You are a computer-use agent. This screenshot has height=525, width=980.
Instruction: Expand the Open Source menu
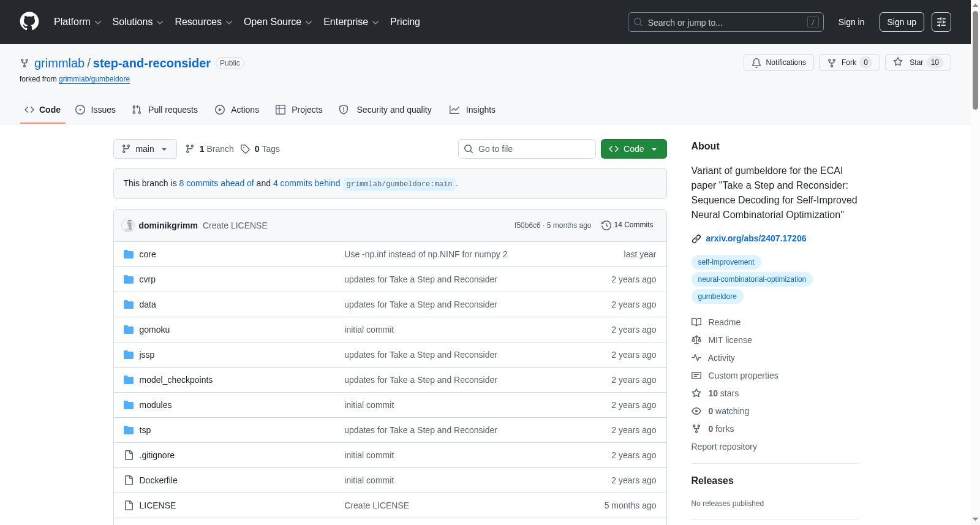tap(278, 22)
